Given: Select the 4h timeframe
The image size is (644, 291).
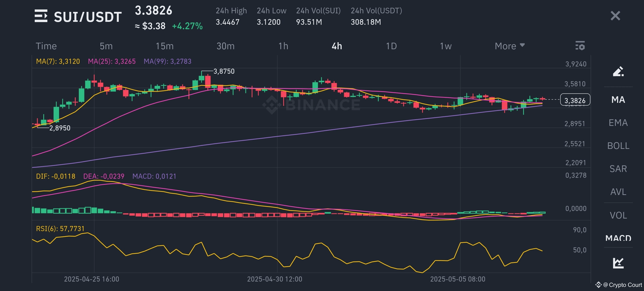Looking at the screenshot, I should (x=337, y=46).
